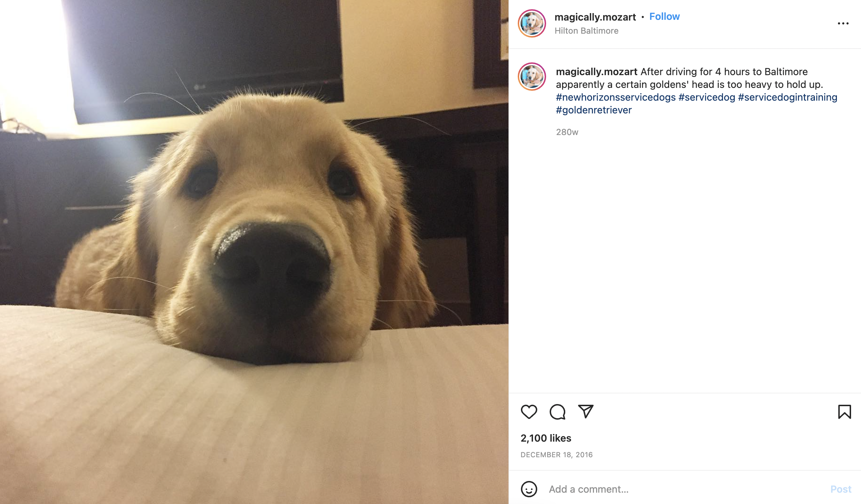Open magically.mozart username in caption
Viewport: 861px width, 504px height.
pos(596,72)
